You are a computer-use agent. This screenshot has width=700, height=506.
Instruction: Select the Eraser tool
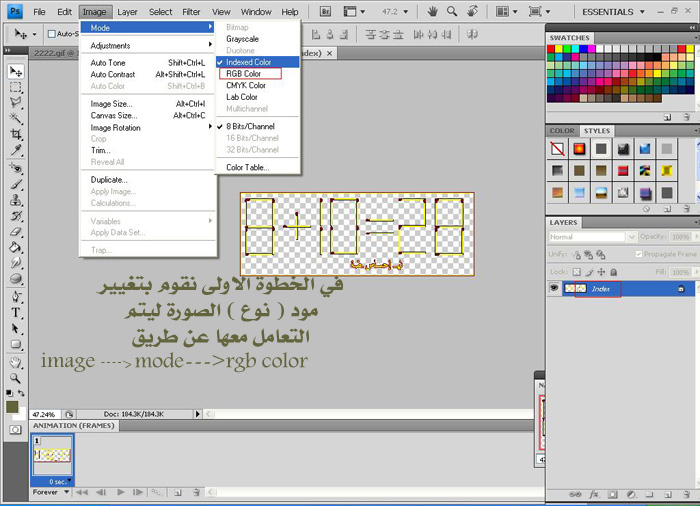pyautogui.click(x=16, y=232)
